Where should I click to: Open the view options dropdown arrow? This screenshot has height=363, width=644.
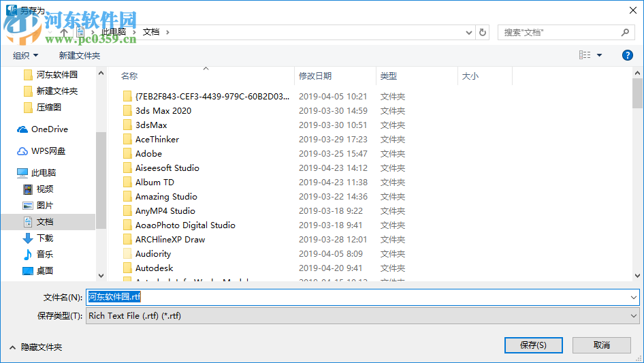pyautogui.click(x=599, y=55)
